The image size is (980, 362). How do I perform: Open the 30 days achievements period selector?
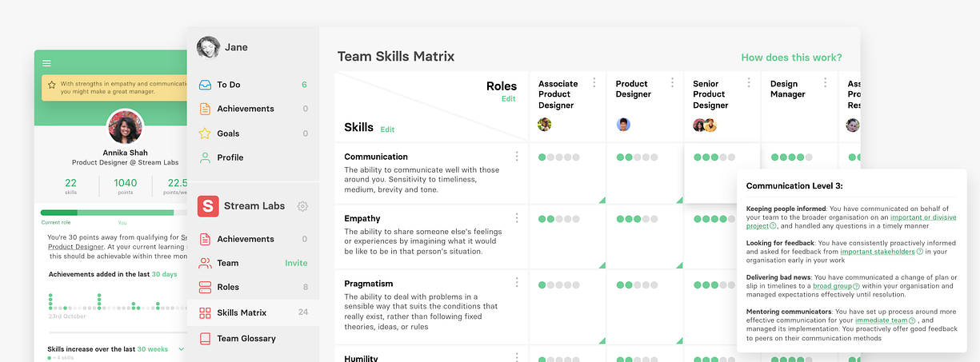[165, 274]
